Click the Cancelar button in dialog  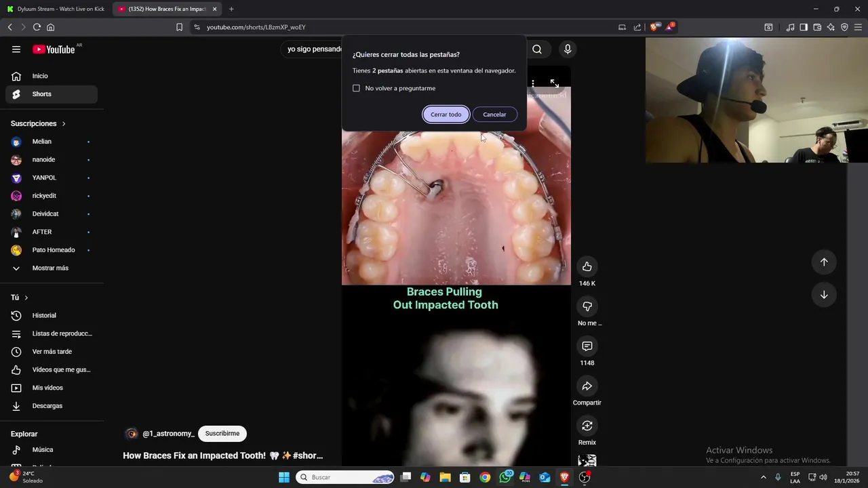pyautogui.click(x=494, y=115)
